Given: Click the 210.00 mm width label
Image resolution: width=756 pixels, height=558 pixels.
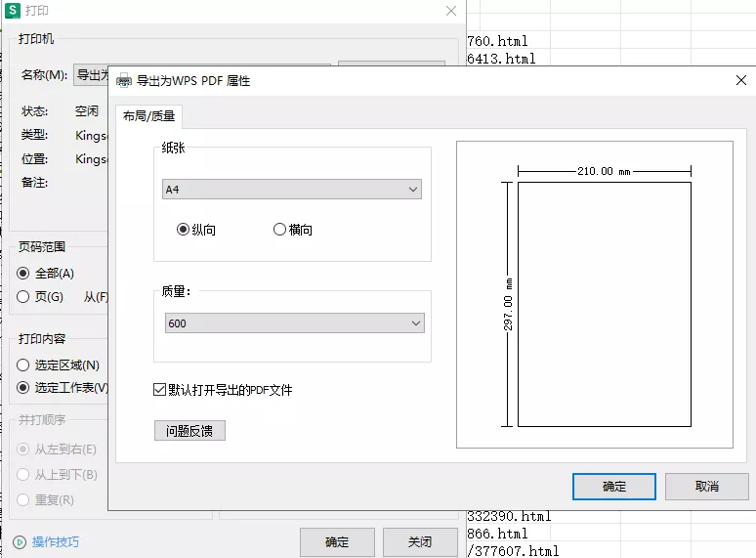Looking at the screenshot, I should click(x=605, y=171).
